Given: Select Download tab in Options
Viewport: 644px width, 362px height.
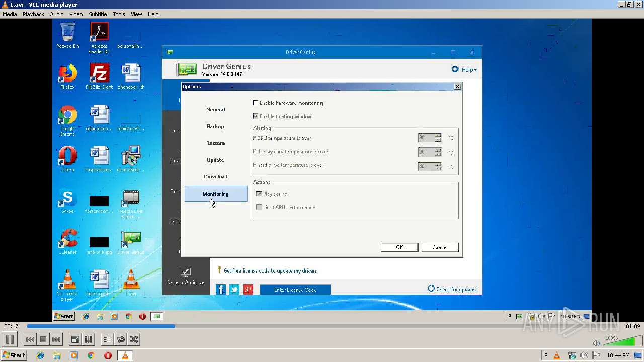Looking at the screenshot, I should click(216, 177).
